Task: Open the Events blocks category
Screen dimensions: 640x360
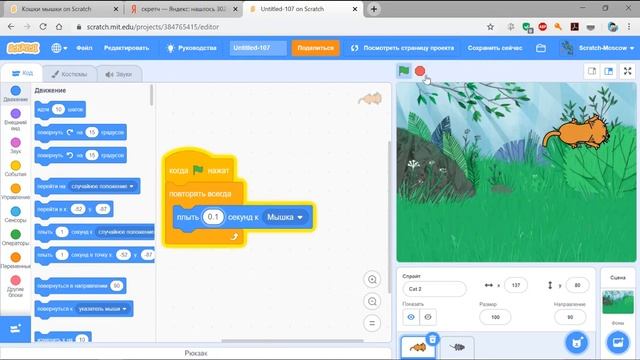Action: (16, 168)
